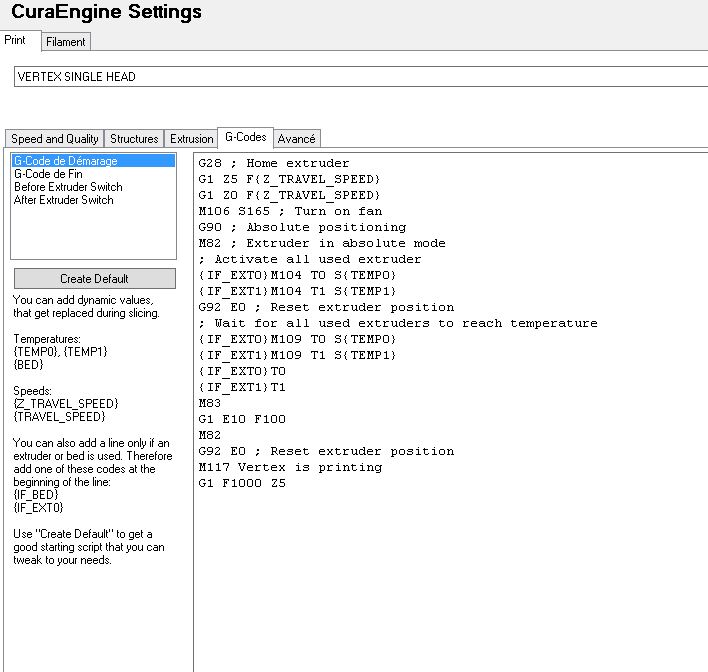This screenshot has height=672, width=708.
Task: Click the M117 Vertex is printing line
Action: pyautogui.click(x=290, y=467)
